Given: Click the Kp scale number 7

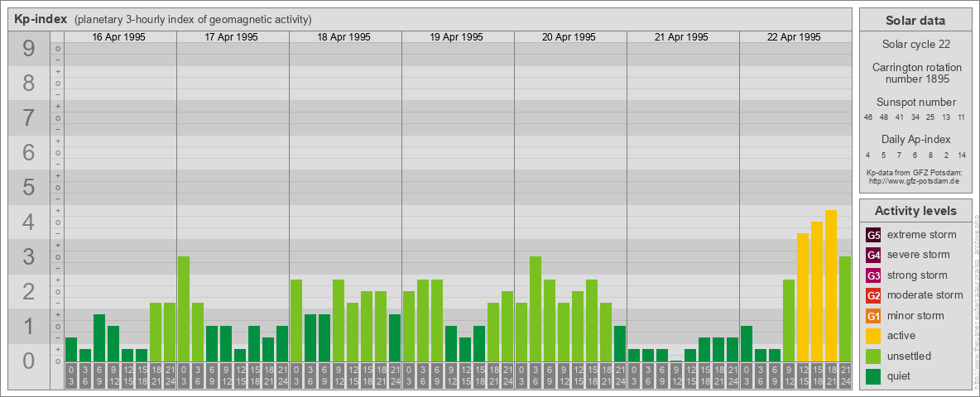Looking at the screenshot, I should pos(29,118).
